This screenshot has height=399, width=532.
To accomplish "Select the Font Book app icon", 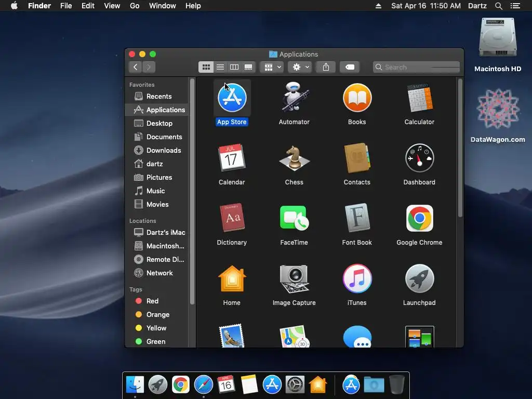I will tap(357, 218).
